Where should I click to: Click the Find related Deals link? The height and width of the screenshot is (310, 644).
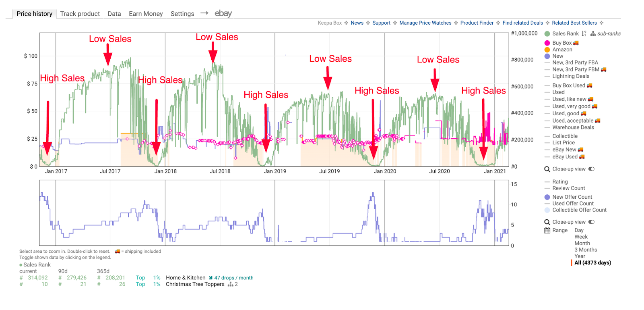click(x=522, y=23)
